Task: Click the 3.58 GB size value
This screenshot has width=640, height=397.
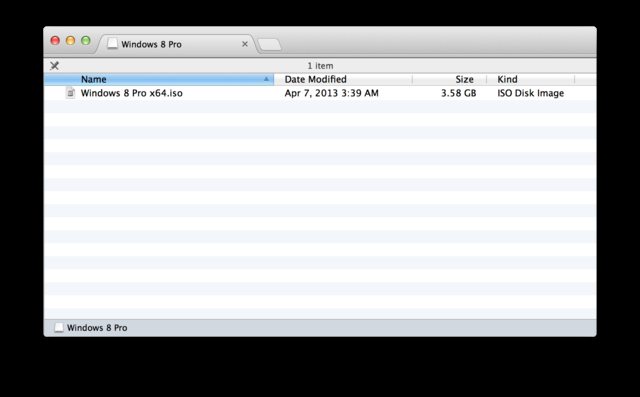Action: click(458, 93)
